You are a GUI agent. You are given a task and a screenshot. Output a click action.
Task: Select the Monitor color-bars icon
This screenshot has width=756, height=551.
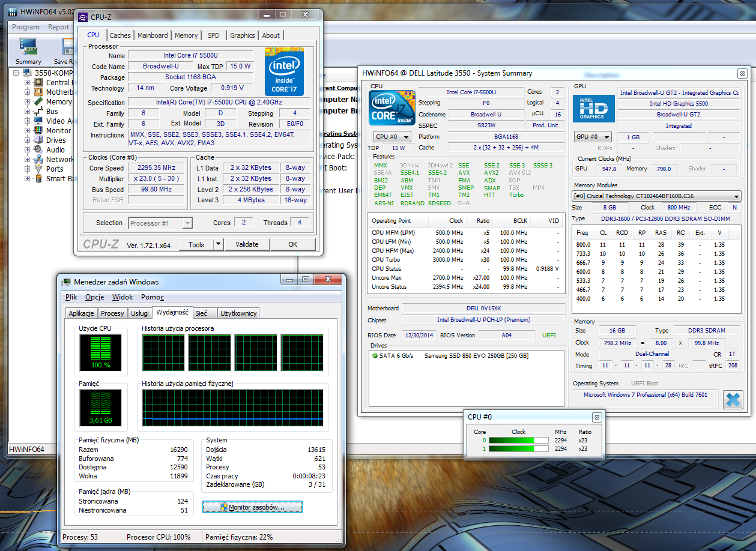(x=39, y=131)
